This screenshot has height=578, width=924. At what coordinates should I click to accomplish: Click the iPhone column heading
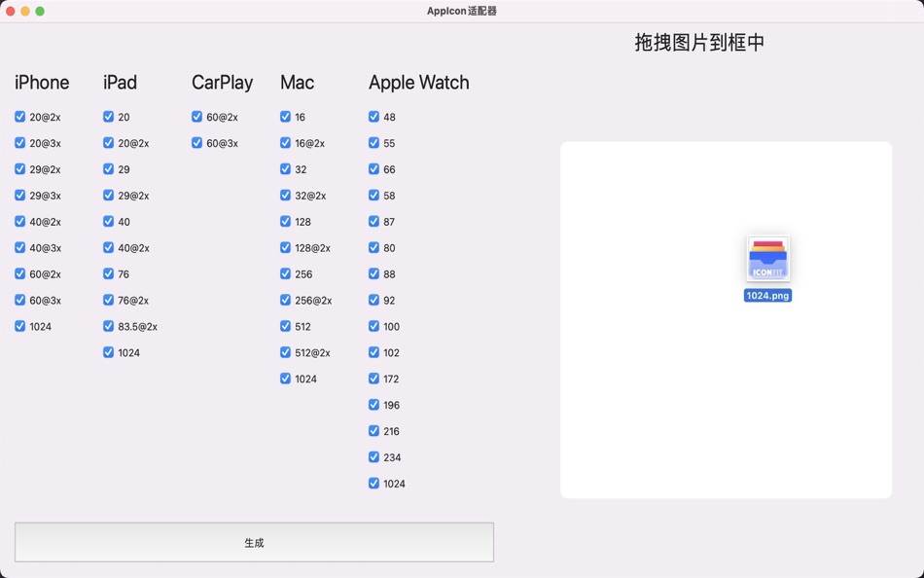coord(42,83)
